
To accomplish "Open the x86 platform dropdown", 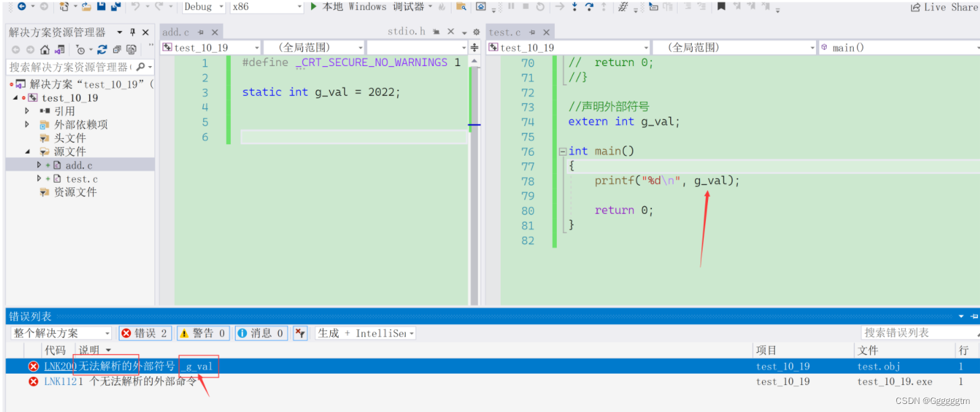I will [x=267, y=7].
